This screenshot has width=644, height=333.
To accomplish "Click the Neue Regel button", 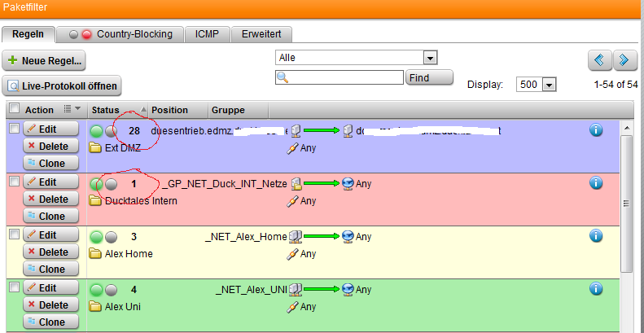I will click(44, 60).
